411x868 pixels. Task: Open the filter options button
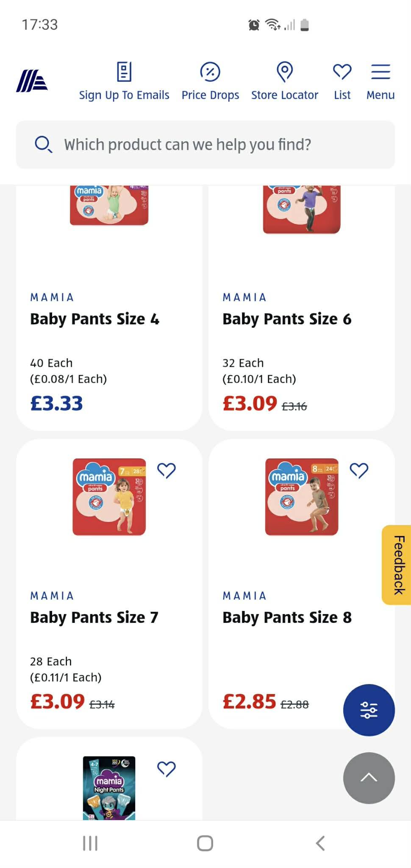click(369, 710)
